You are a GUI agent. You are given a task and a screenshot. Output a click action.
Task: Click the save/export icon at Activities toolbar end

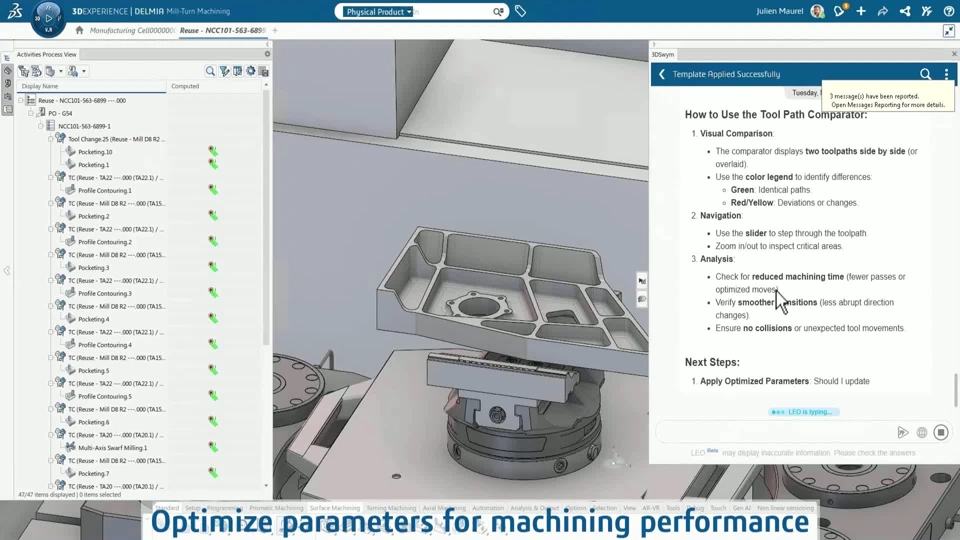point(264,72)
